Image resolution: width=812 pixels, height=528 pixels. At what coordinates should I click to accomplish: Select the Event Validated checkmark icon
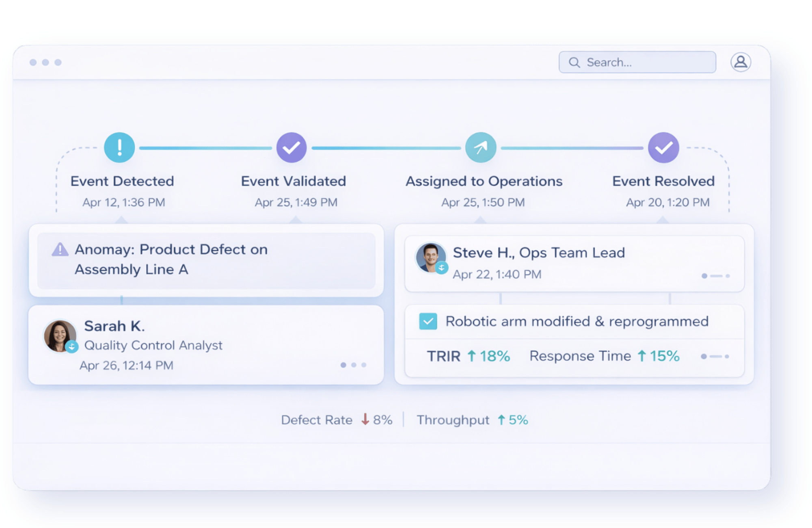292,147
